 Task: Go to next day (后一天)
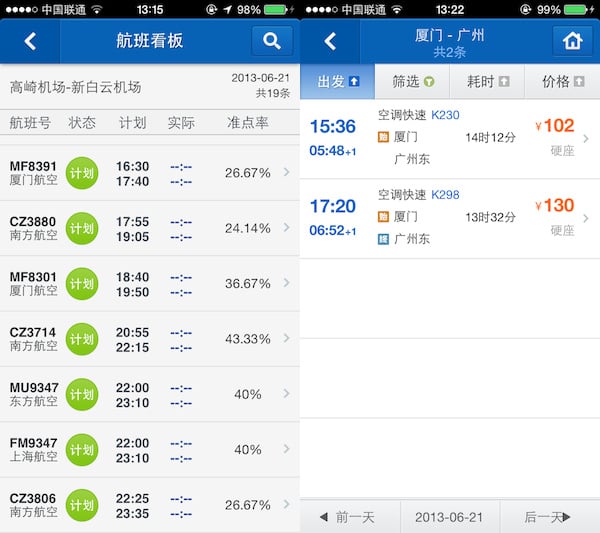[x=549, y=517]
